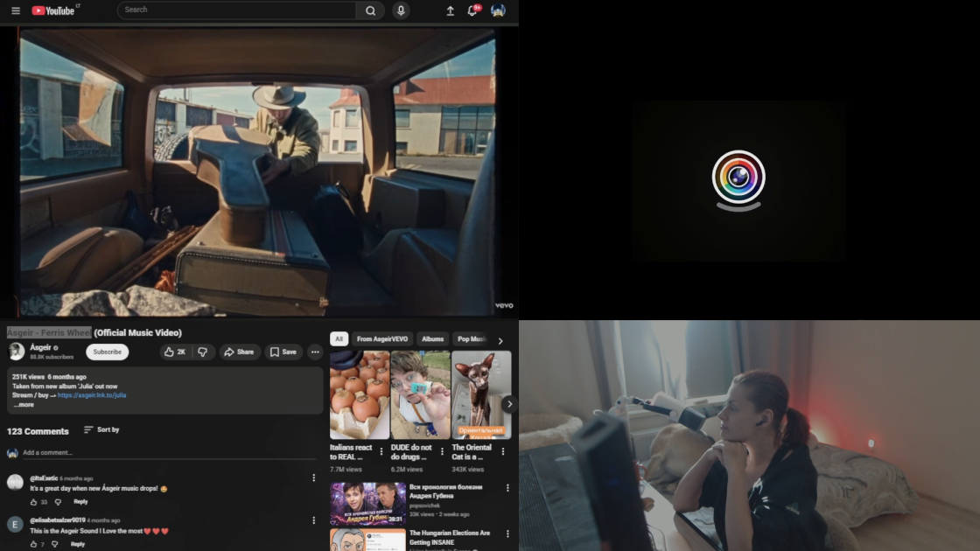Open Ásgeir channel name link
Viewport: 980px width, 551px height.
pos(40,347)
